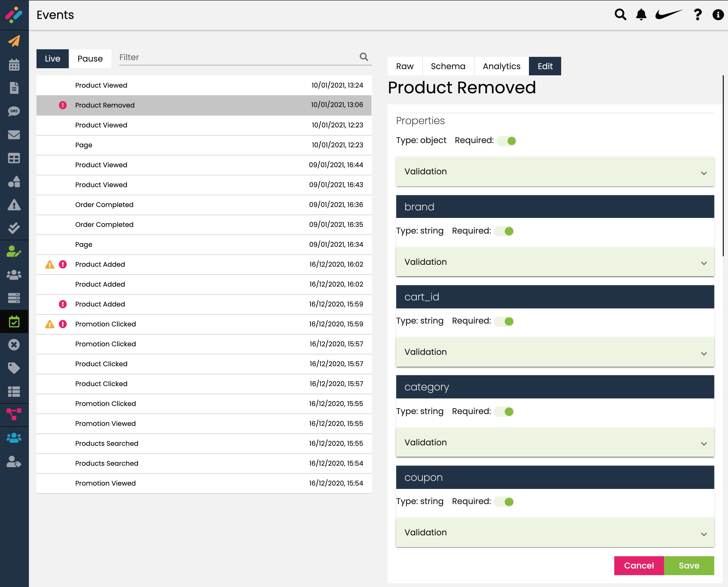Click the question mark help icon
Image resolution: width=728 pixels, height=587 pixels.
pyautogui.click(x=697, y=14)
